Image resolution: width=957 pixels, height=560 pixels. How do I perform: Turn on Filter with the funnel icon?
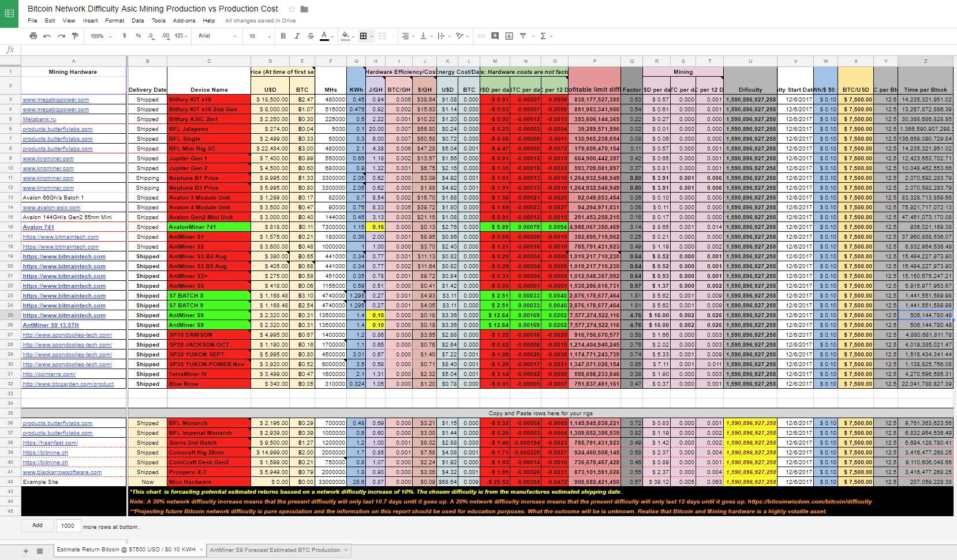pos(523,36)
